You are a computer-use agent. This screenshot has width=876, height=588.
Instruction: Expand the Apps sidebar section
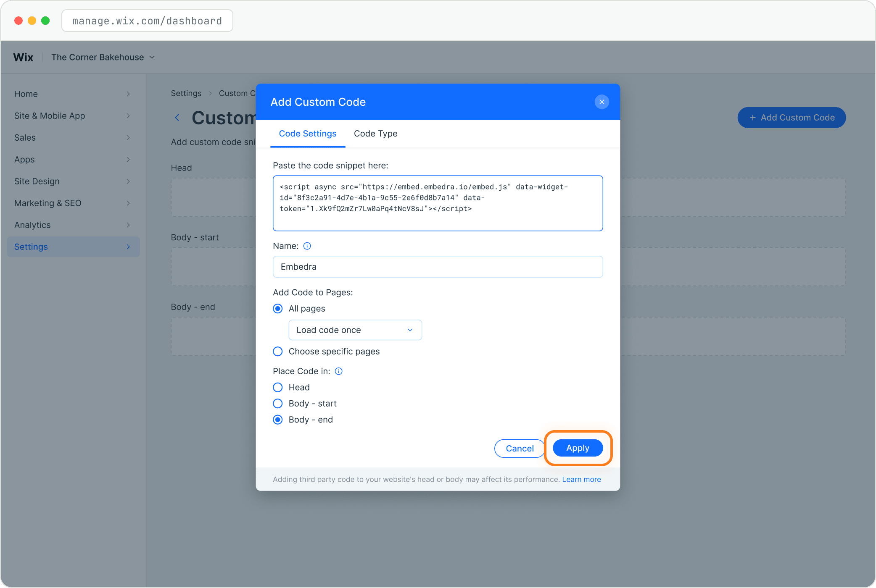[x=73, y=160]
